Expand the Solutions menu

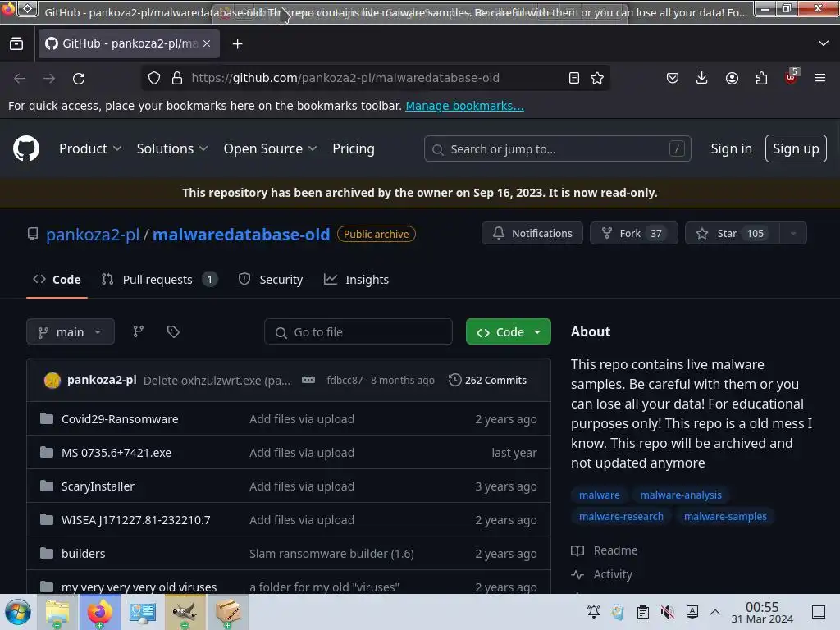(x=172, y=148)
